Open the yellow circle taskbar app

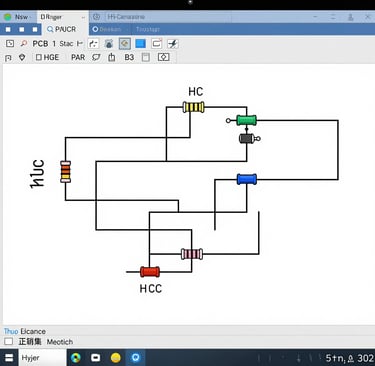[x=116, y=358]
